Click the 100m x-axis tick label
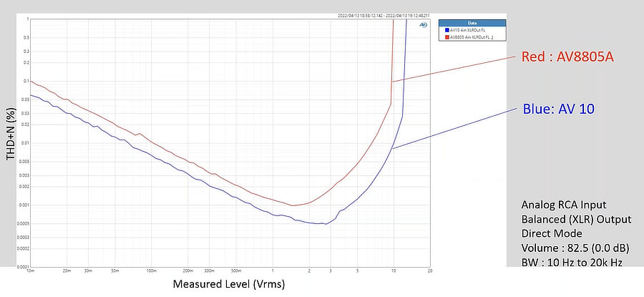Image resolution: width=644 pixels, height=297 pixels. 152,271
